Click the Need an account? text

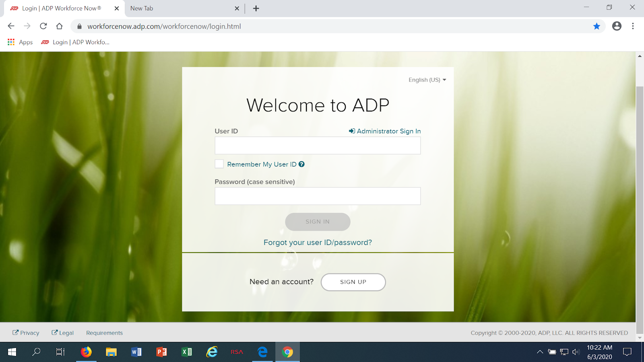pyautogui.click(x=281, y=282)
